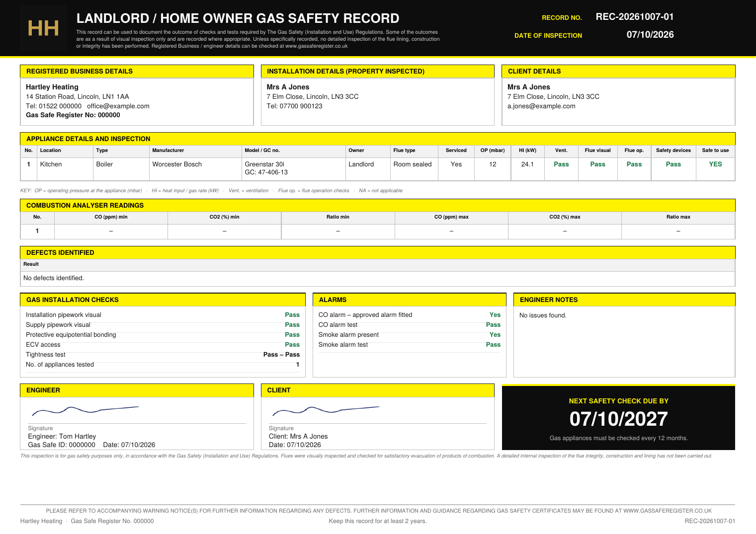This screenshot has width=756, height=534.
Task: Click 'No defects identified.' result text
Action: click(x=54, y=278)
